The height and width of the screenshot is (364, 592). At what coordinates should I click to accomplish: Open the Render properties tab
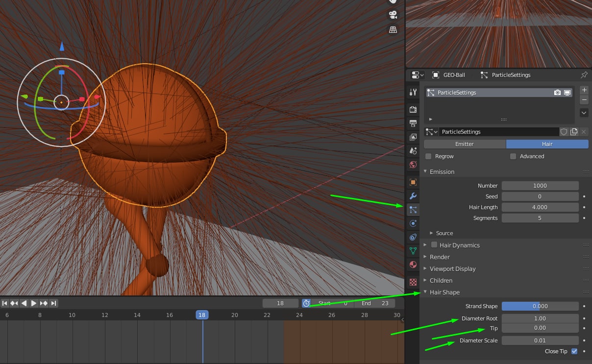click(413, 109)
